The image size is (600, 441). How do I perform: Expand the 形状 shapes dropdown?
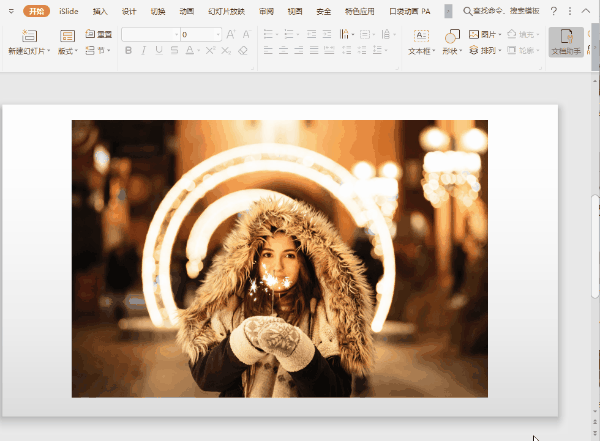click(460, 51)
